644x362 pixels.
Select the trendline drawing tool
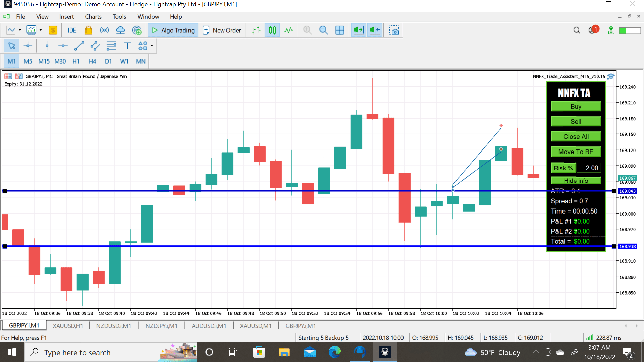(x=79, y=46)
